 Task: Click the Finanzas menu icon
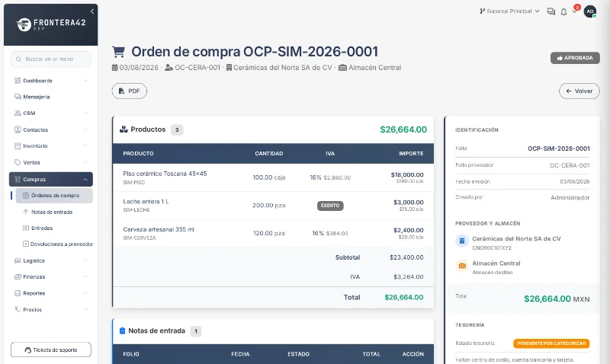pos(18,277)
